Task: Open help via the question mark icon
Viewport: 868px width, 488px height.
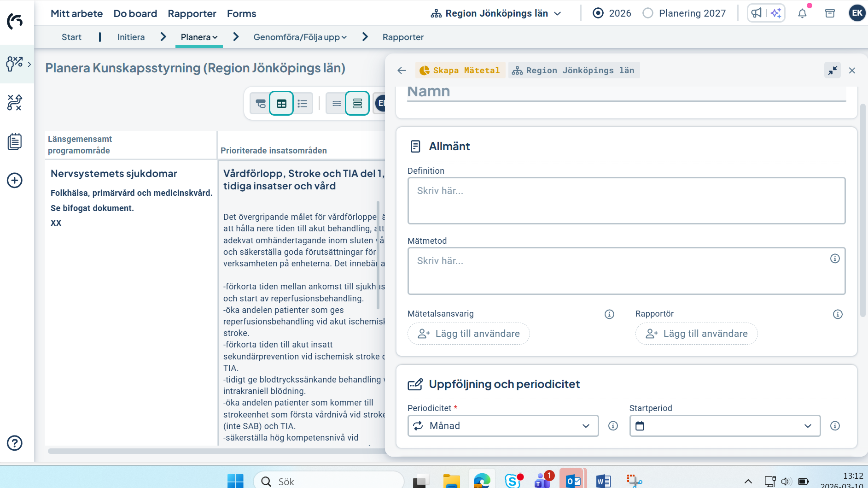Action: tap(14, 443)
